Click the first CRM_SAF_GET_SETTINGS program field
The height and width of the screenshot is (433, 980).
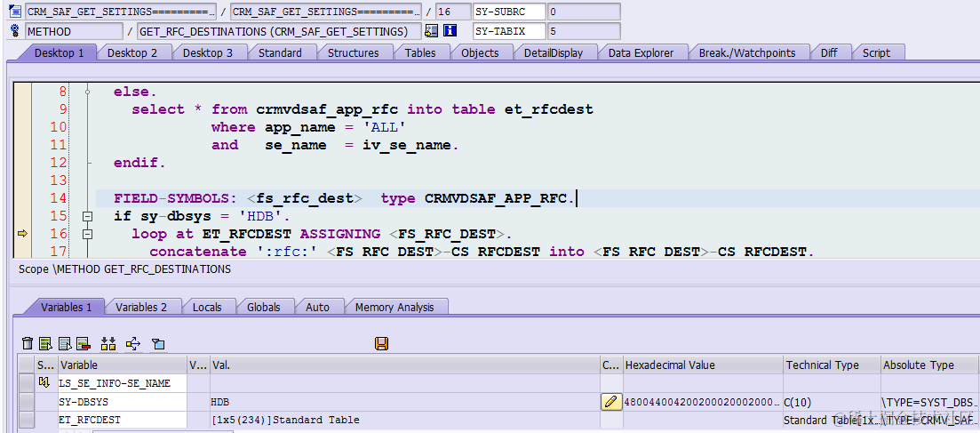121,12
